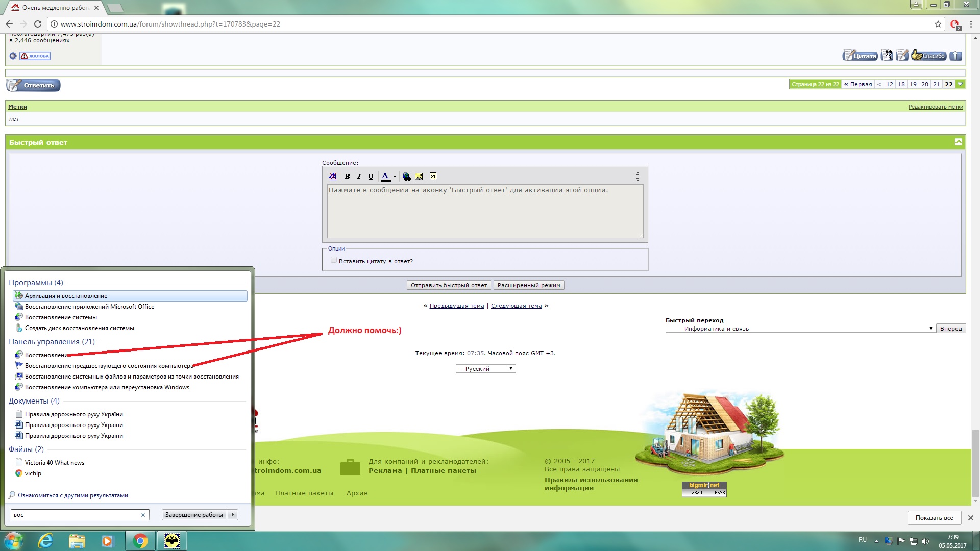Click Отправить быстрый ответ button
The height and width of the screenshot is (551, 980).
[449, 285]
